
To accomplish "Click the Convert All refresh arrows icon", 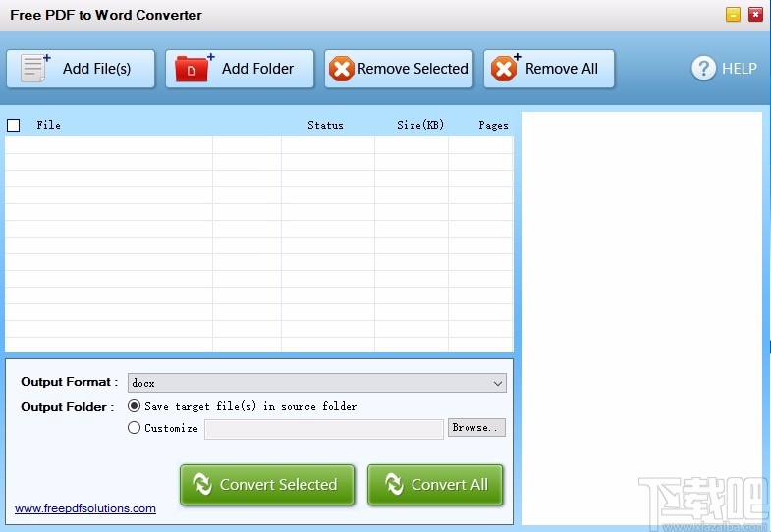I will 394,485.
